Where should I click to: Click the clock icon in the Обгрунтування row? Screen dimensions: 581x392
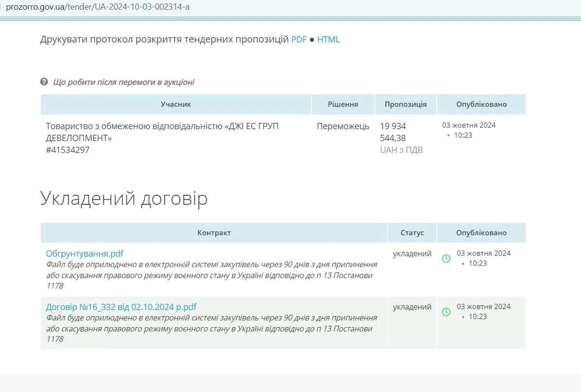tap(446, 258)
